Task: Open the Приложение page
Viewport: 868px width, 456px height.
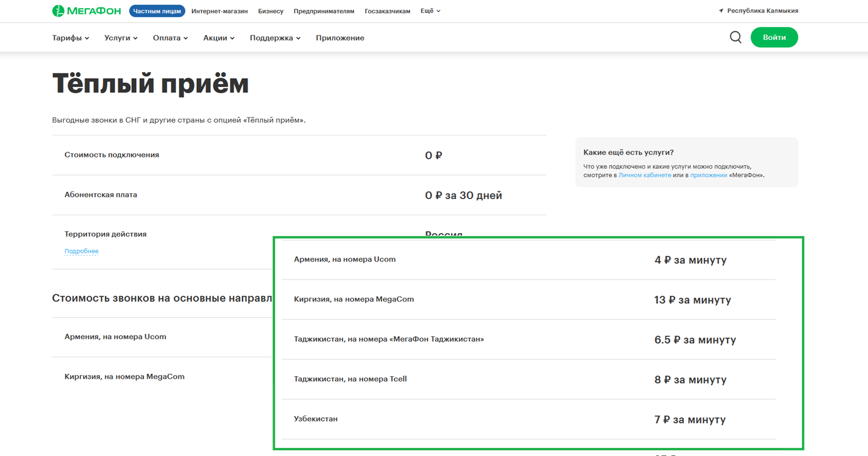Action: point(340,38)
